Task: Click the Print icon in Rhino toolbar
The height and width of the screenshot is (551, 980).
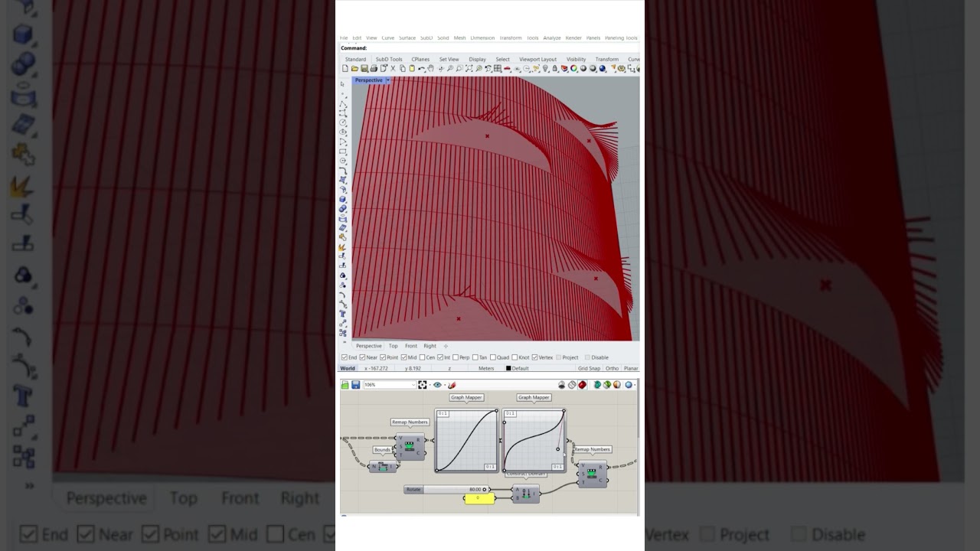Action: point(374,69)
